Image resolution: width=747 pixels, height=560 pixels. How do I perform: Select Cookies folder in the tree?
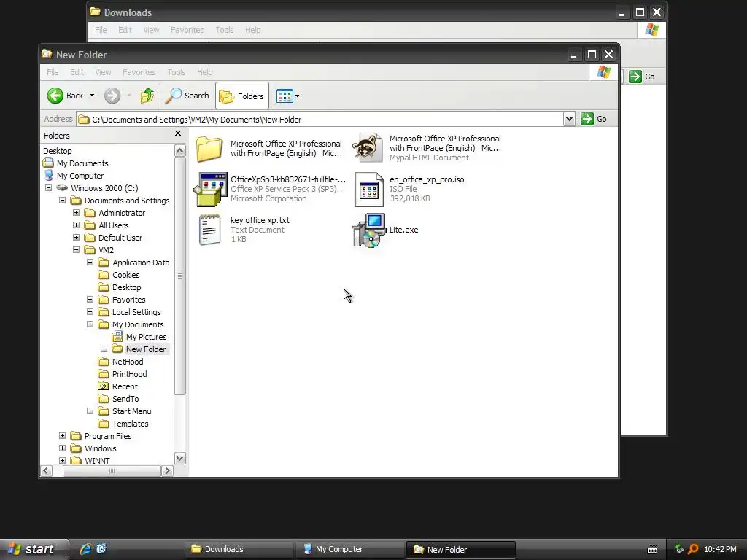tap(125, 275)
